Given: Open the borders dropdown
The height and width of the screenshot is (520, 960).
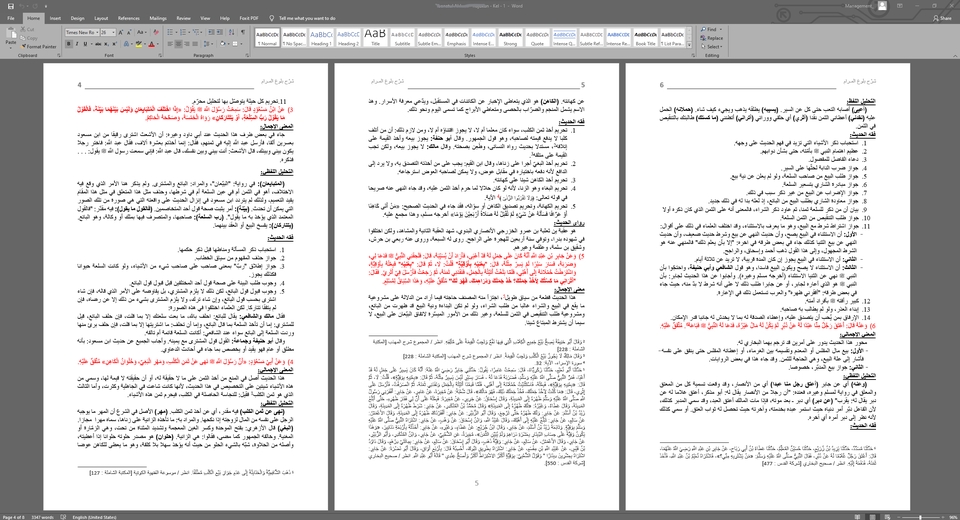Looking at the screenshot, I should pos(241,44).
